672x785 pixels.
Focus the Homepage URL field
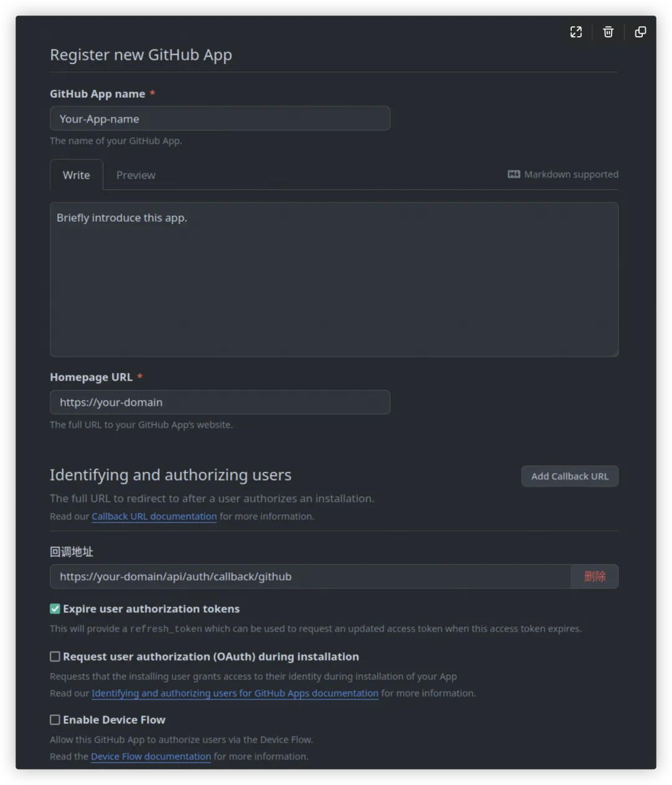(x=220, y=402)
